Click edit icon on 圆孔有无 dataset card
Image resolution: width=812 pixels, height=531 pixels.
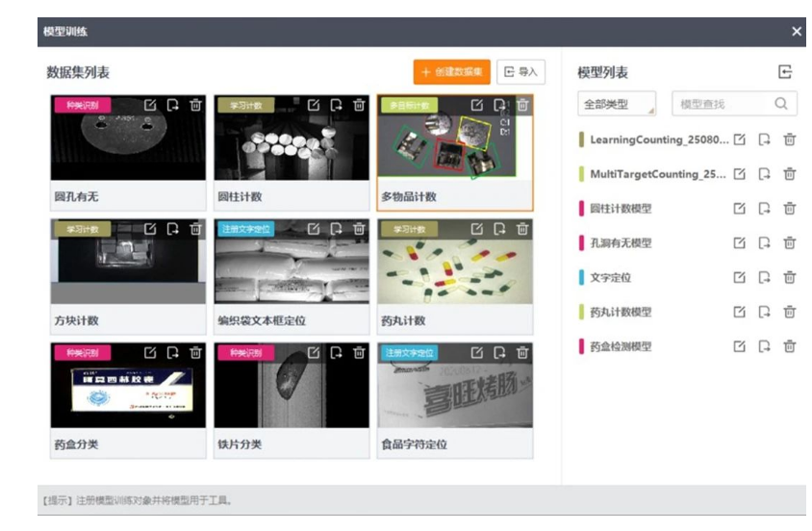[150, 105]
